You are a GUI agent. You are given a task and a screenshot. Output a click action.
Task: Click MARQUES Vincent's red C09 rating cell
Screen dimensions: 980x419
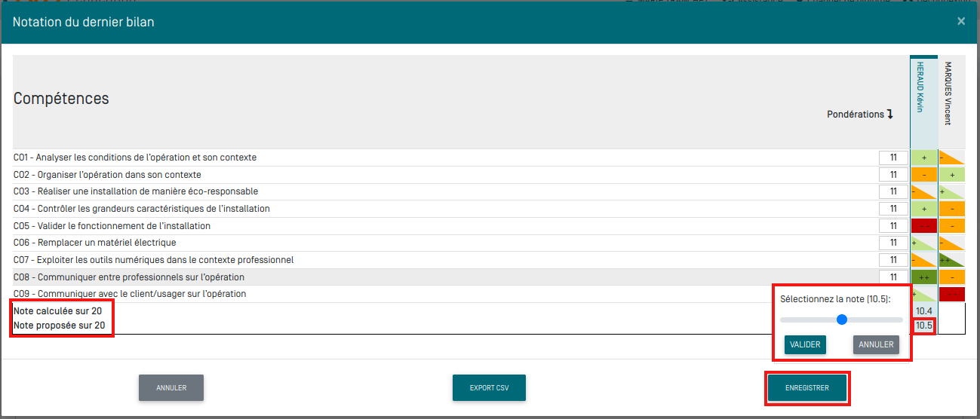click(x=952, y=294)
